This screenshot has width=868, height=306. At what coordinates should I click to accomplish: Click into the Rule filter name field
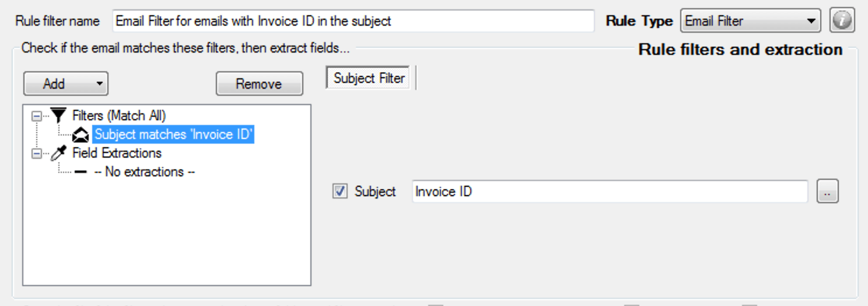click(x=352, y=22)
